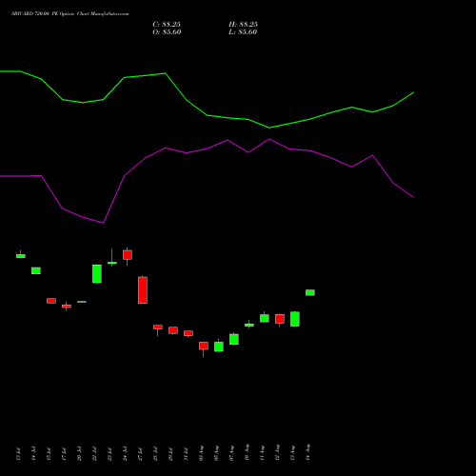Click the 27 Jul date axis label

click(140, 453)
